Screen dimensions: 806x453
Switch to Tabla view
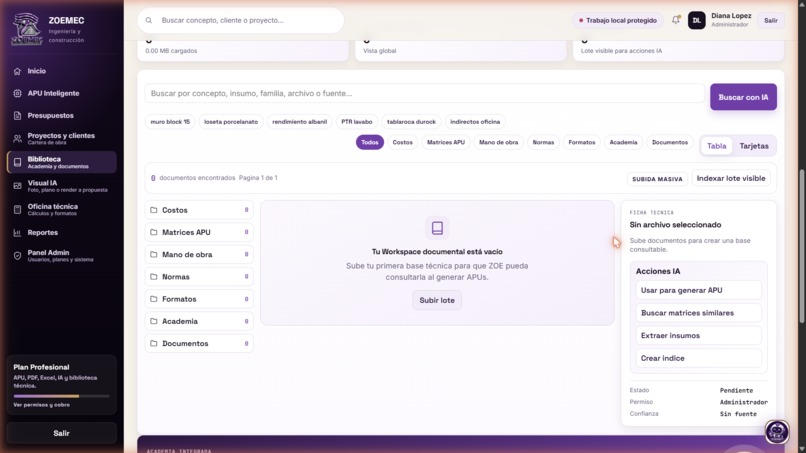click(x=717, y=146)
